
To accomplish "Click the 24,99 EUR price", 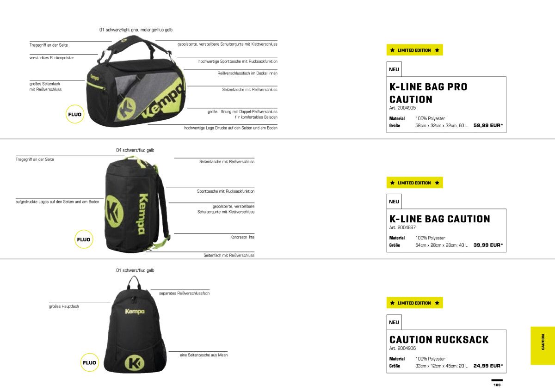I will click(x=488, y=366).
